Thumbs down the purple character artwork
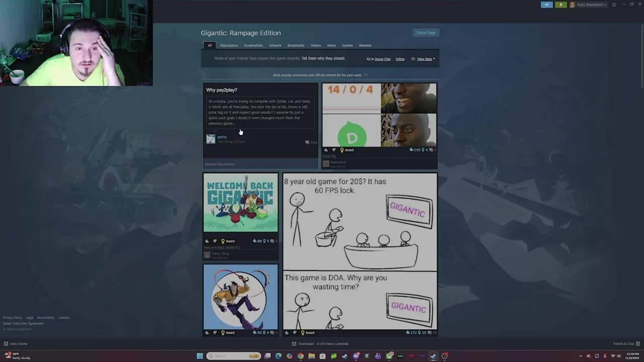 [x=215, y=332]
